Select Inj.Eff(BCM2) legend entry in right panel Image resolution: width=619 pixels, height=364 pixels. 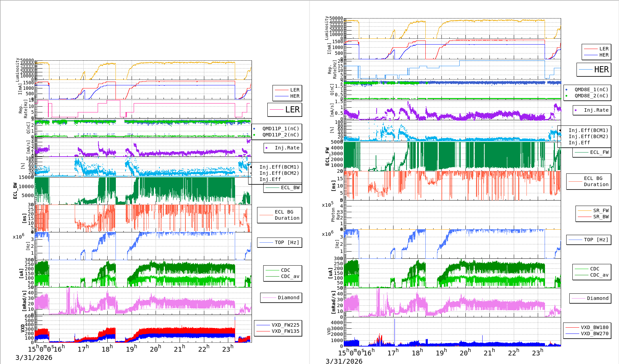588,136
